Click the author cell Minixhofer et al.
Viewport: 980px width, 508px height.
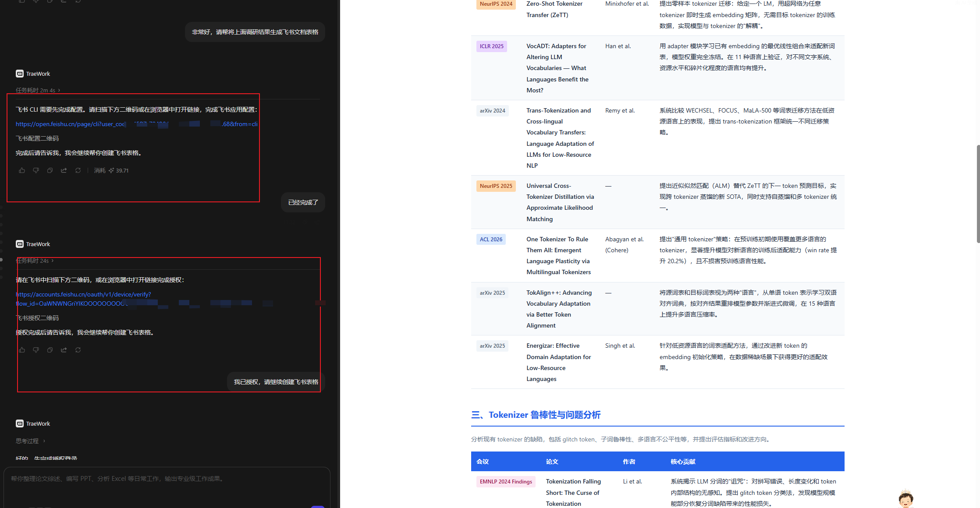(627, 4)
